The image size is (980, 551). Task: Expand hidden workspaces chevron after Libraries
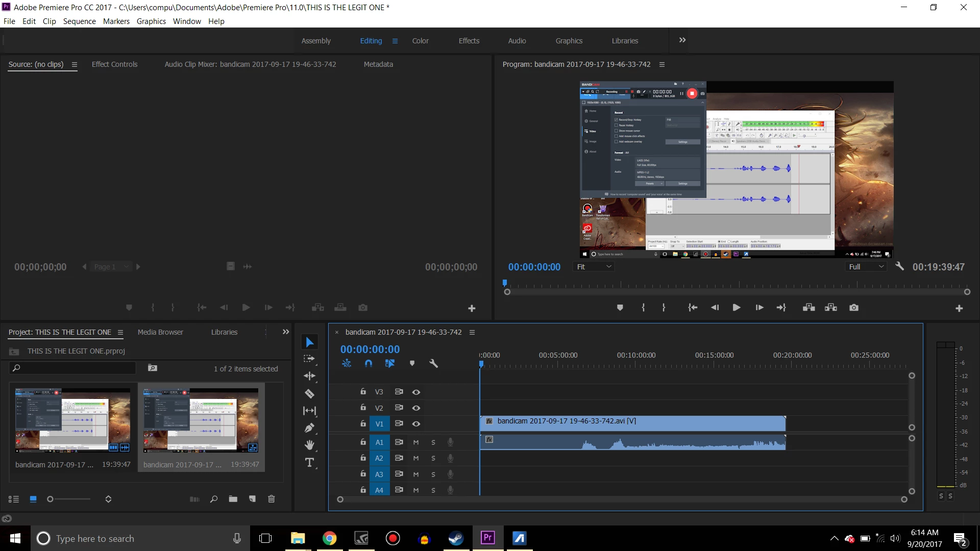click(682, 40)
